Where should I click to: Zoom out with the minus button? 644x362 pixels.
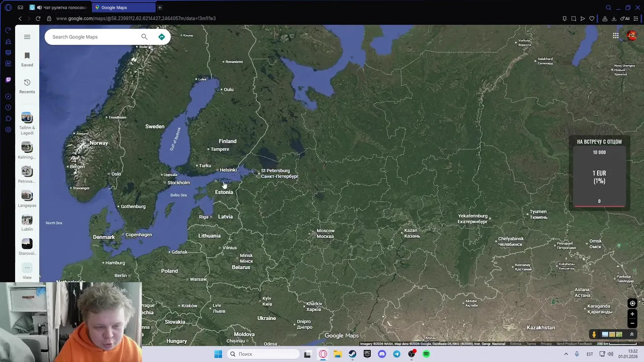click(632, 323)
